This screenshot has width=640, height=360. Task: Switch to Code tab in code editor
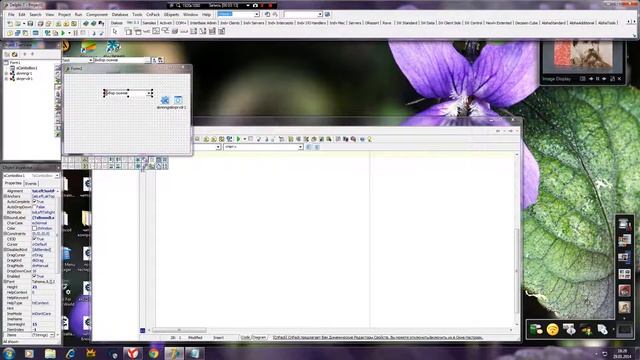click(x=245, y=338)
